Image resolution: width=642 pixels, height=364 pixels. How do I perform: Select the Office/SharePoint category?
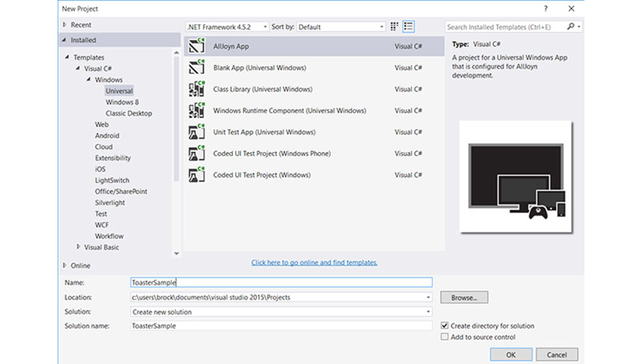[121, 191]
